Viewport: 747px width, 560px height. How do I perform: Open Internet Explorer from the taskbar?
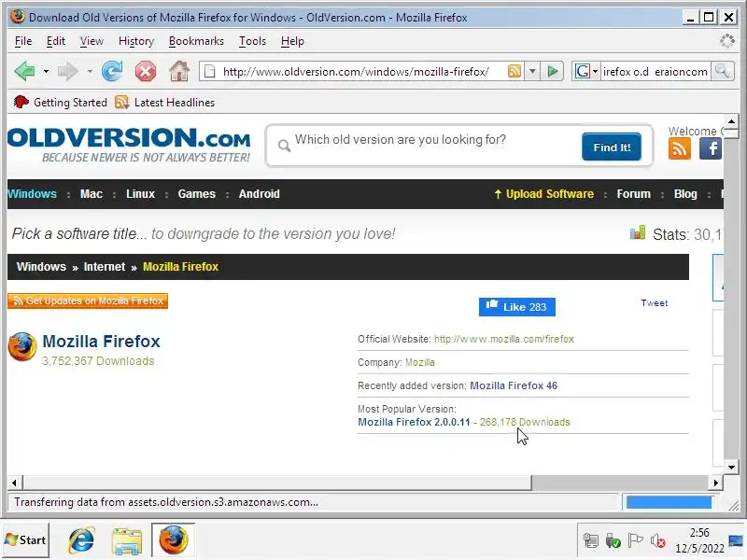point(81,540)
